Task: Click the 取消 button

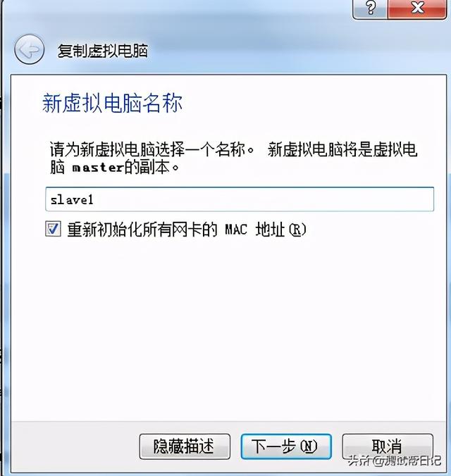Action: pos(387,446)
